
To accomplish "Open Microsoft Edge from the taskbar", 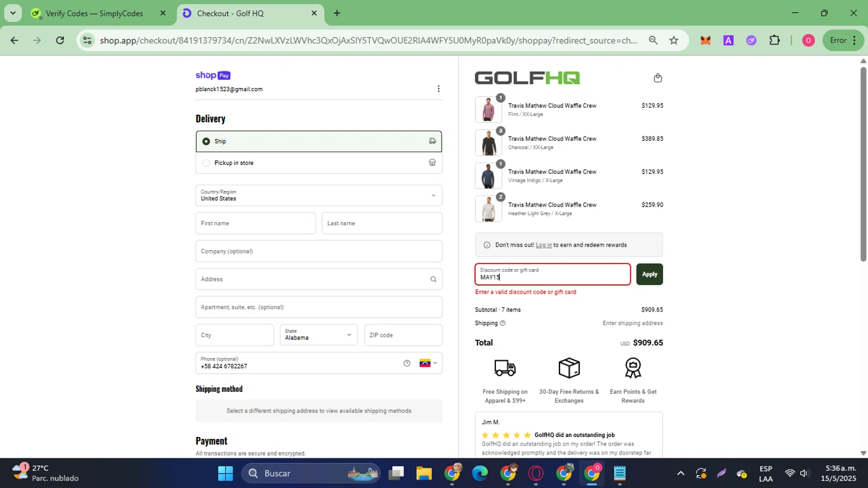I will tap(480, 474).
